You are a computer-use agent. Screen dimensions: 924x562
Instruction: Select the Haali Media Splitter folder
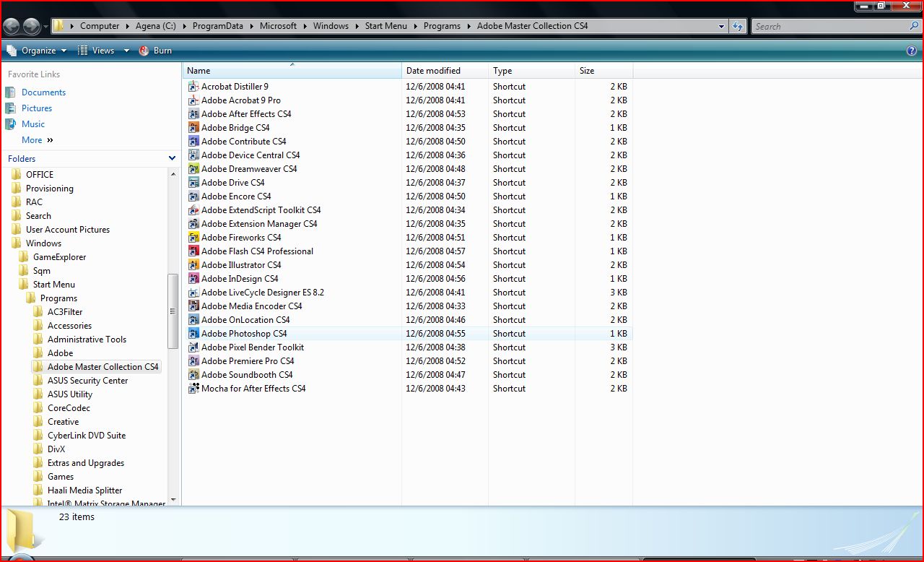point(84,490)
